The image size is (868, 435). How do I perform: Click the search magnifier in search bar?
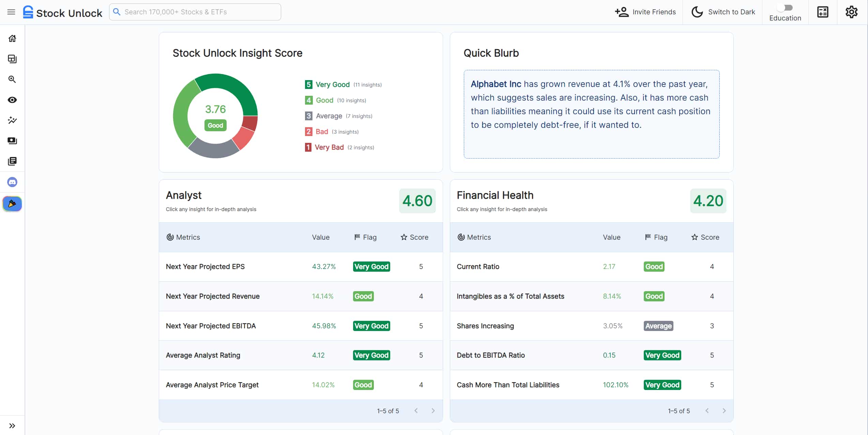[x=117, y=12]
